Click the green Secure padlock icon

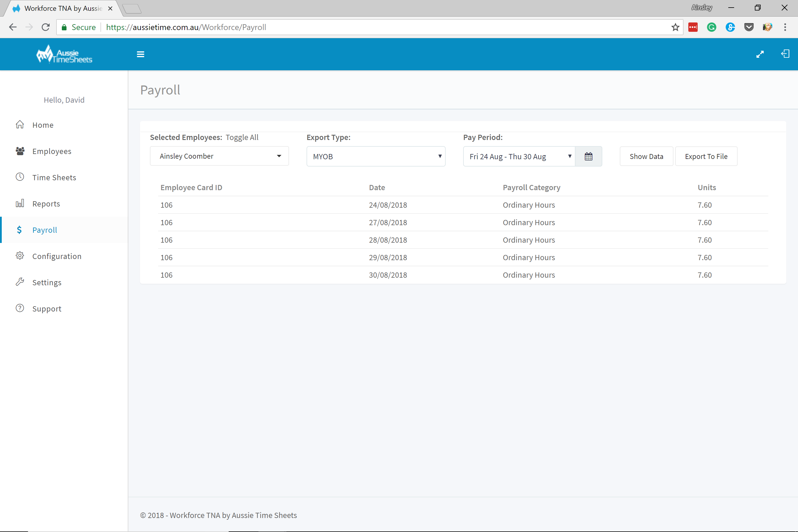(x=64, y=27)
